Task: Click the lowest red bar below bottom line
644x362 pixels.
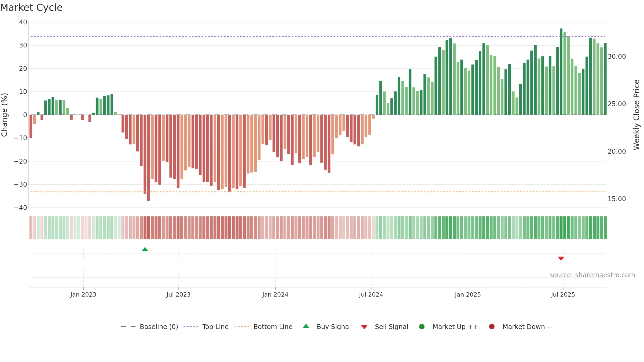Action: (x=149, y=158)
